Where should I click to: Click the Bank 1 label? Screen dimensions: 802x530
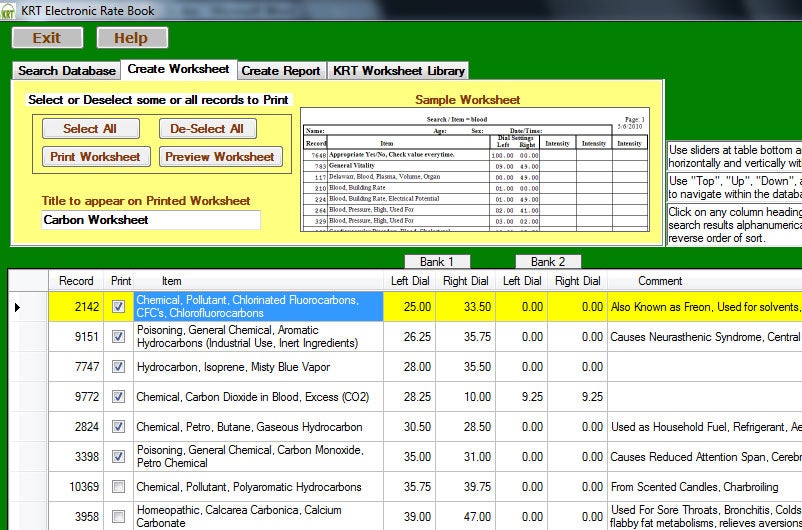(x=437, y=262)
